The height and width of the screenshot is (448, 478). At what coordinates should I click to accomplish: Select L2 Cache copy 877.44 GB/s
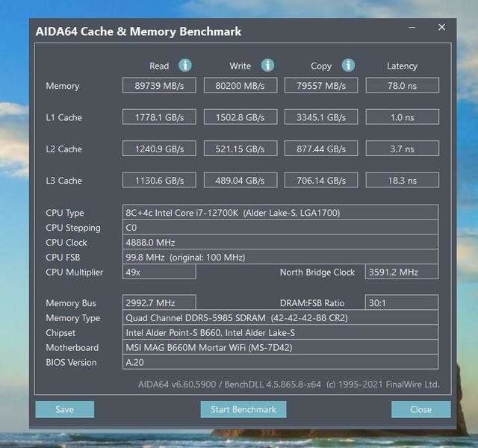coord(321,149)
